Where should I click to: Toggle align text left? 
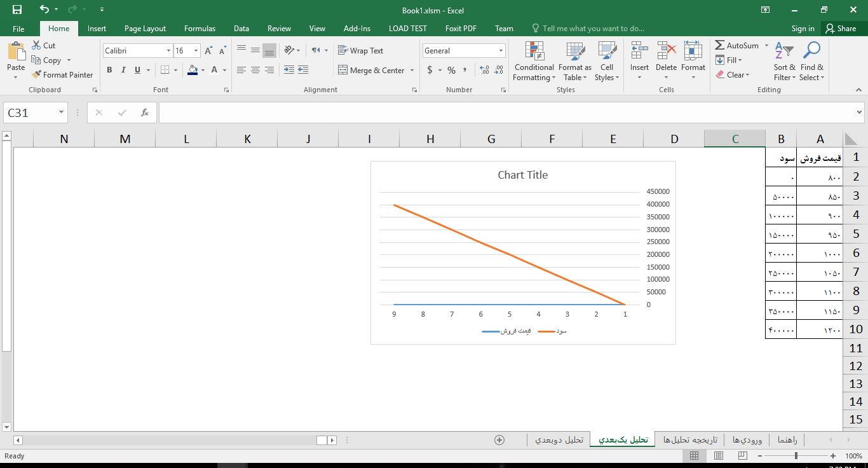coord(241,70)
